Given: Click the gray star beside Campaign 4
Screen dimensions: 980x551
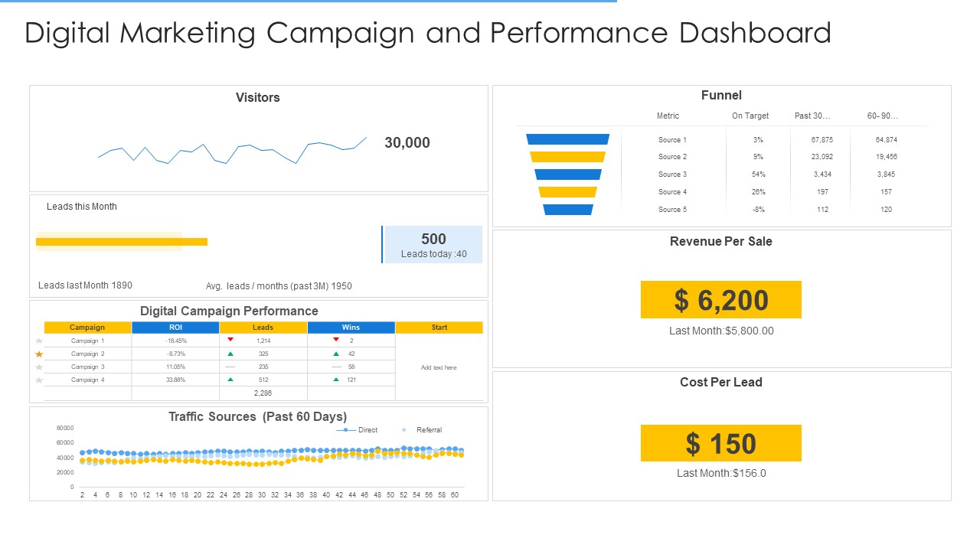Looking at the screenshot, I should [x=39, y=380].
